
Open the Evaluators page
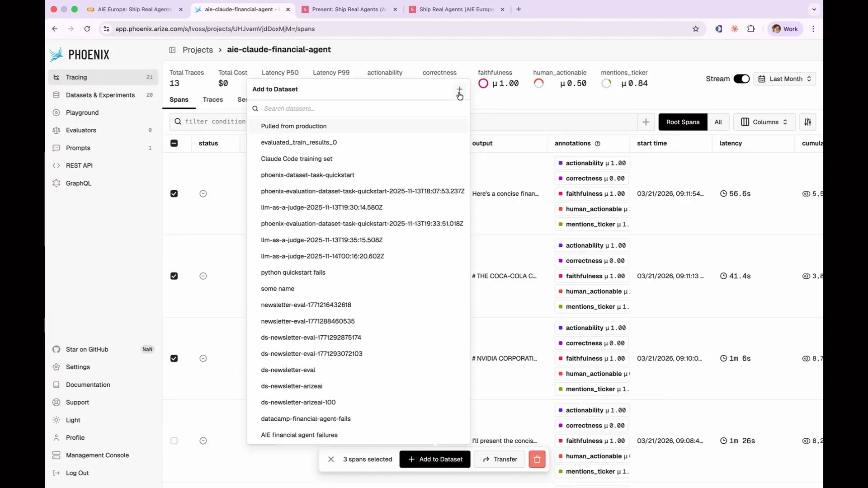pos(103,130)
